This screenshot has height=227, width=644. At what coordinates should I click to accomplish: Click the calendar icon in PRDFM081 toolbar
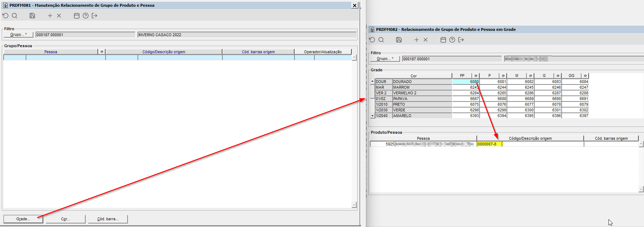click(x=76, y=16)
